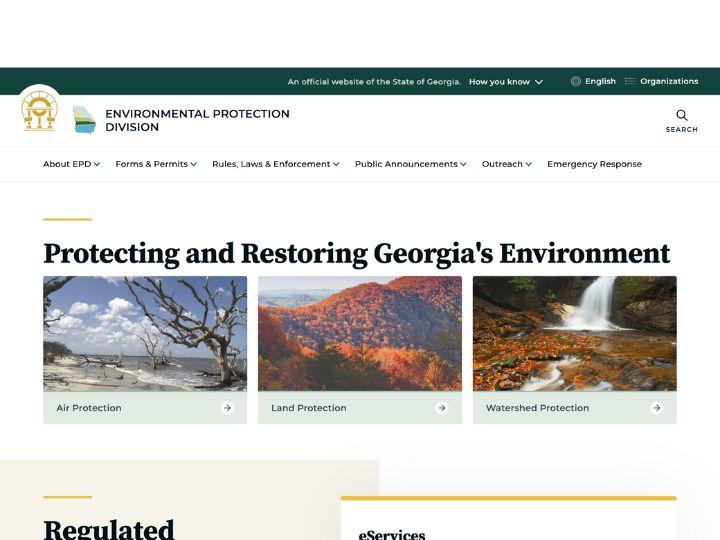Screen dimensions: 720x540
Task: Click the waterfall photo
Action: tap(575, 333)
